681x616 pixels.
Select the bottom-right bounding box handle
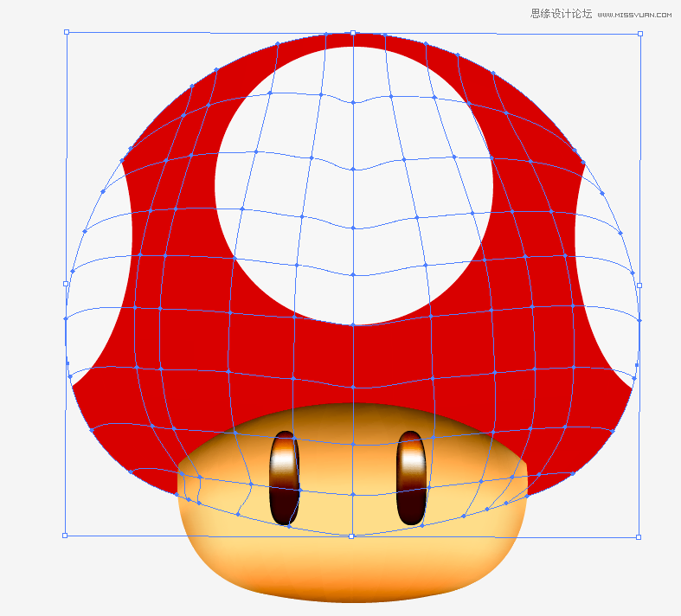coord(639,537)
